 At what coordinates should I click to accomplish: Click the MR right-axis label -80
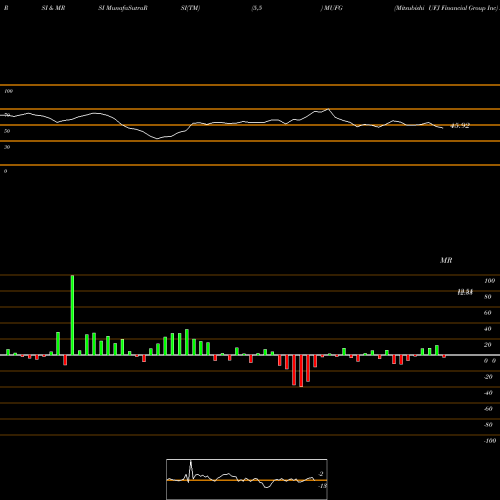click(x=488, y=425)
